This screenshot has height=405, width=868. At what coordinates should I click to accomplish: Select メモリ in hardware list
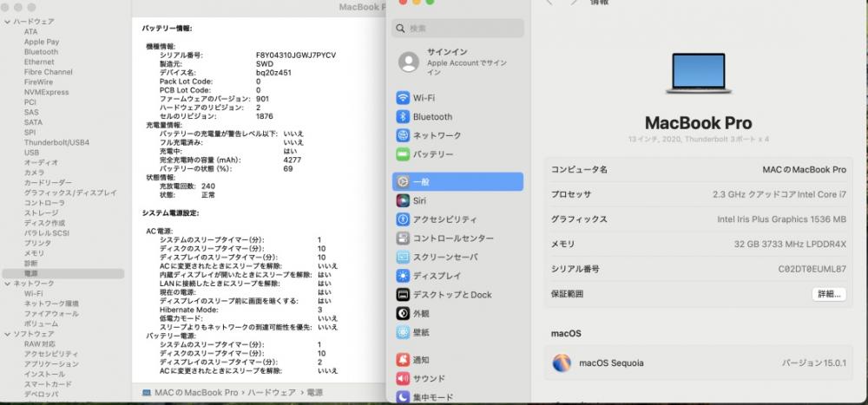pyautogui.click(x=35, y=253)
